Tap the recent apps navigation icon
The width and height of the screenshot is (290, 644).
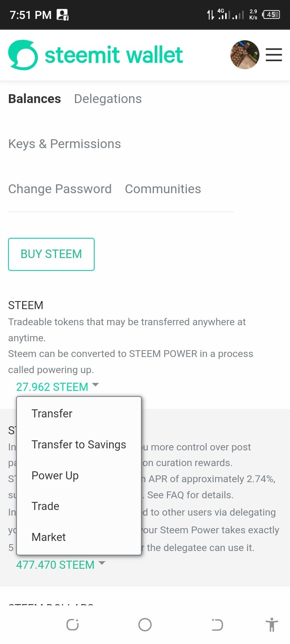pos(72,625)
